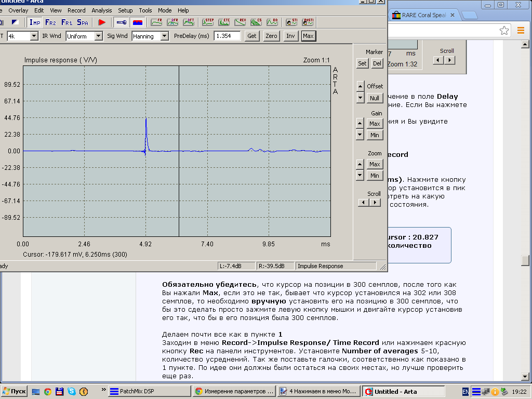The image size is (532, 399).
Task: Toggle Imp impulse response mode
Action: (x=35, y=22)
